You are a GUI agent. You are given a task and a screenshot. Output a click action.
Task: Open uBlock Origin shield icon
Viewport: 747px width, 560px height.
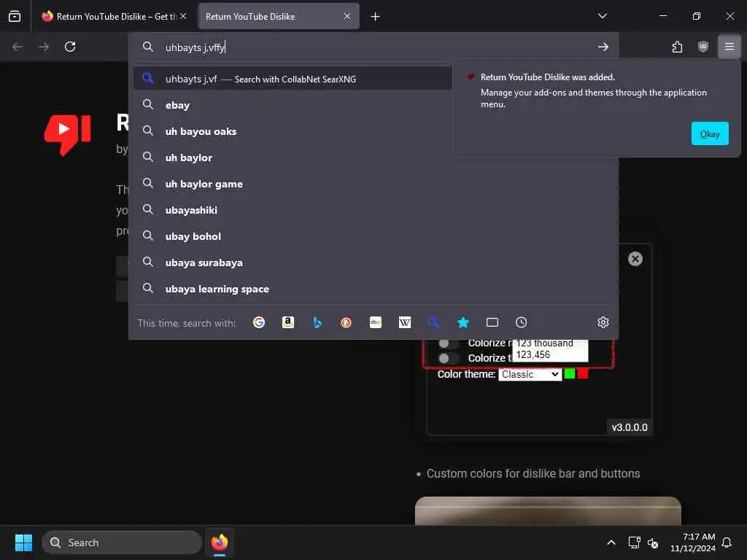[703, 47]
